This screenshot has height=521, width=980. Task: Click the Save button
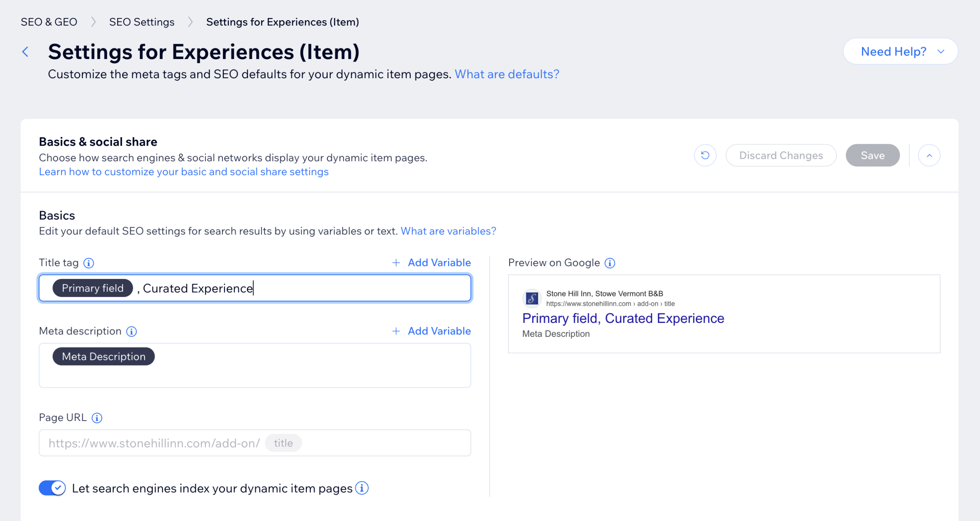click(872, 155)
